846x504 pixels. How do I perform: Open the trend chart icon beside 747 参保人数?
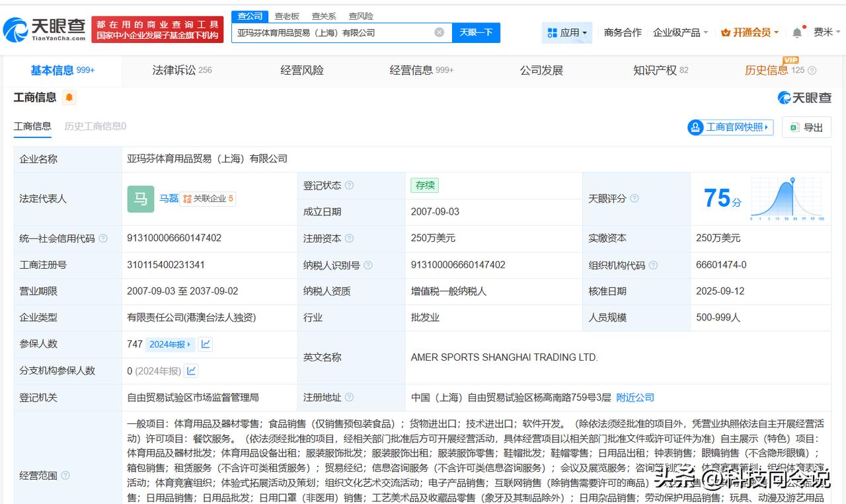(206, 344)
